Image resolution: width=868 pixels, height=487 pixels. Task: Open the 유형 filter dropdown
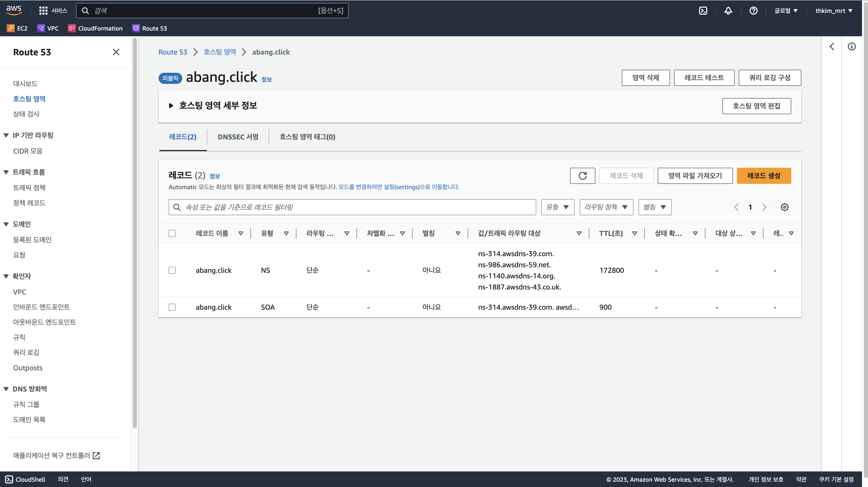558,207
